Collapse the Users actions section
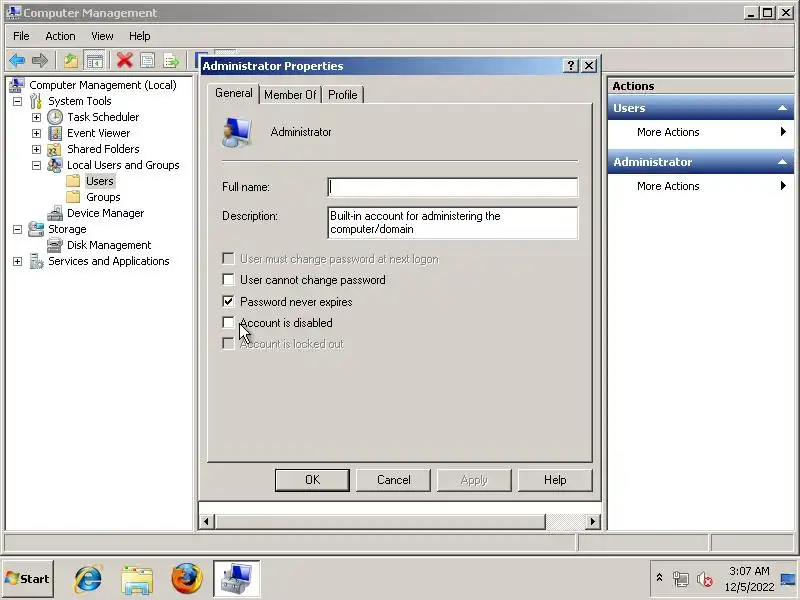 click(782, 108)
